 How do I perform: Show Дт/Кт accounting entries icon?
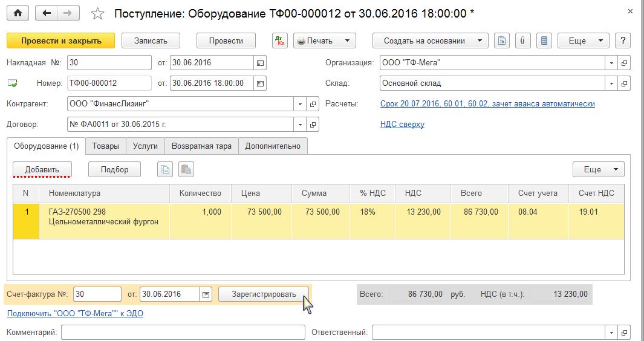(280, 41)
